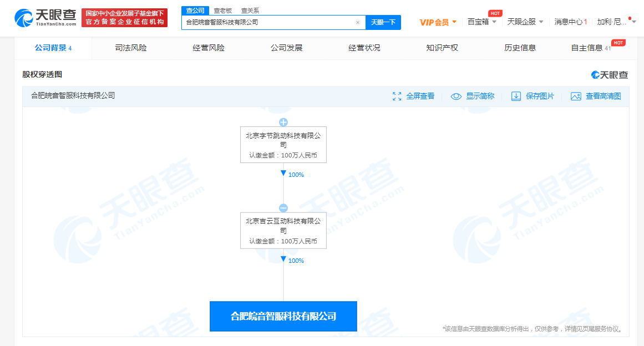Screen dimensions: 644x346
Task: Click the 天眼一下 search button
Action: coord(383,22)
